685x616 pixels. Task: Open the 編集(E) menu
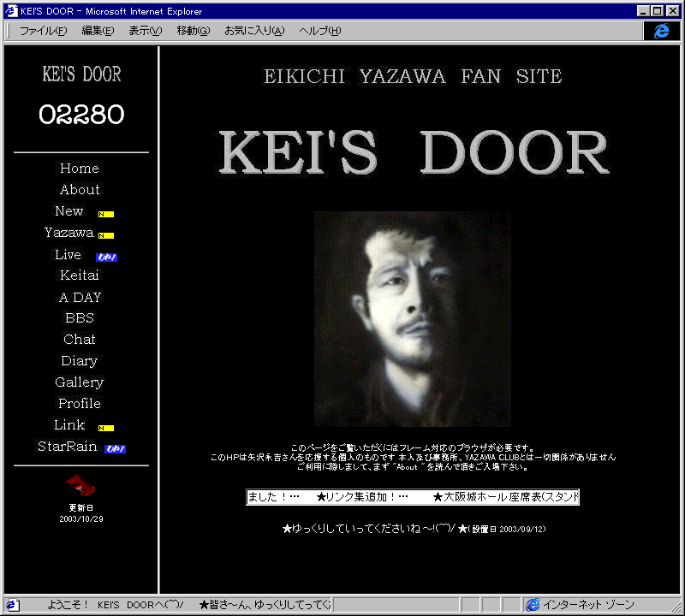98,31
